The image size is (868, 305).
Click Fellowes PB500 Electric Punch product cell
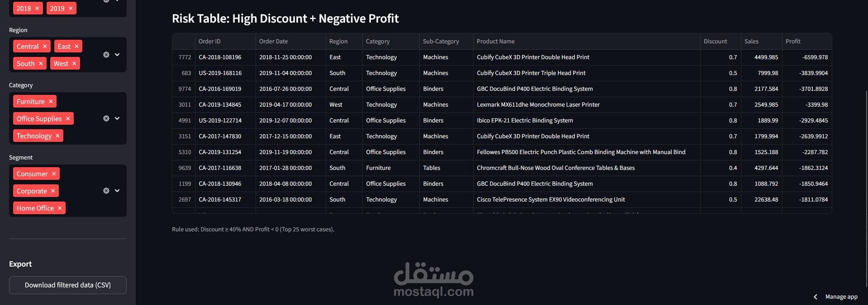coord(587,152)
